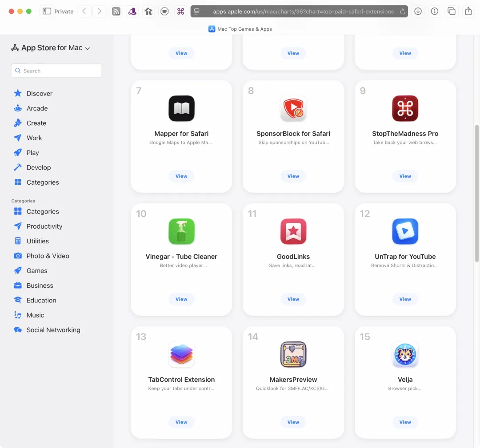Open Discover in the sidebar
Image resolution: width=480 pixels, height=448 pixels.
coord(33,93)
